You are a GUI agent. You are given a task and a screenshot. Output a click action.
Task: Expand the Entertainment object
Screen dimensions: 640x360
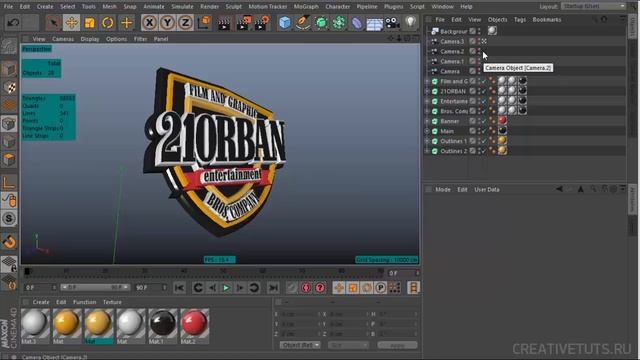(427, 101)
